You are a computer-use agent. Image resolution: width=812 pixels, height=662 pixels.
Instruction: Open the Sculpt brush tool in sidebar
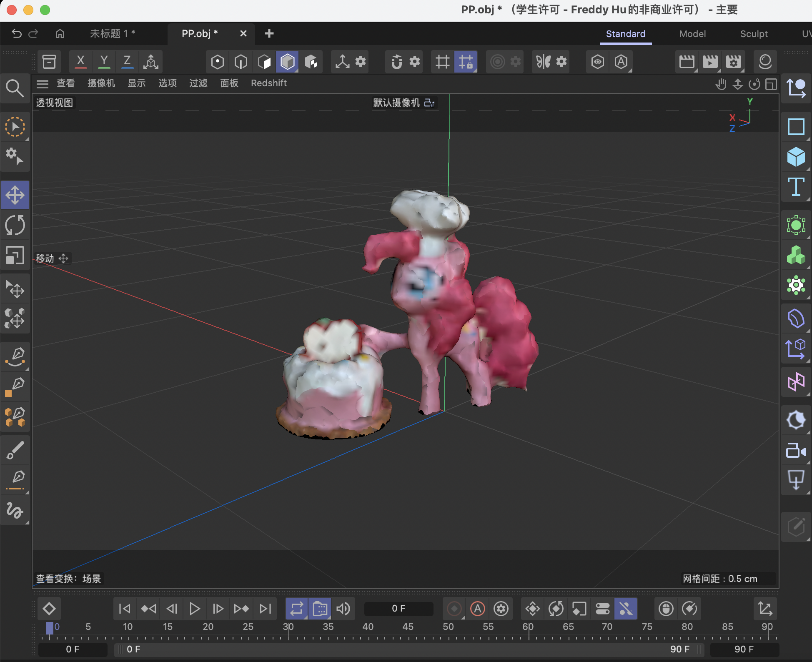click(15, 450)
